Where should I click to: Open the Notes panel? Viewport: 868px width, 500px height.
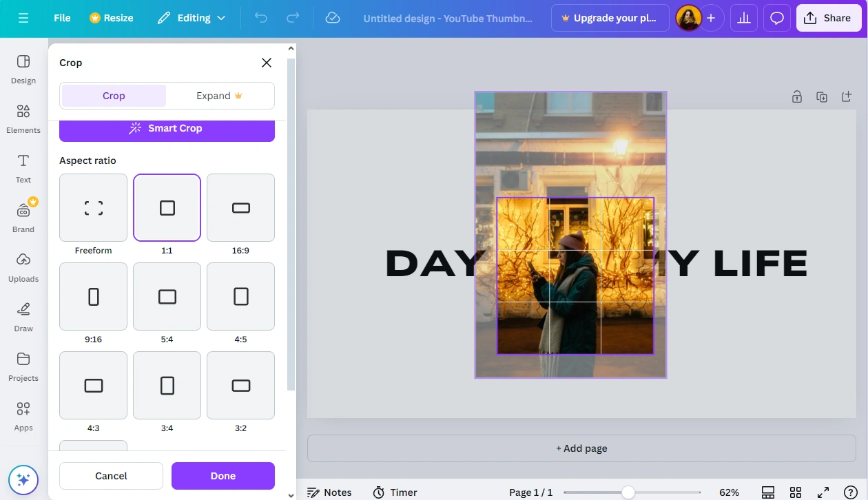(329, 492)
